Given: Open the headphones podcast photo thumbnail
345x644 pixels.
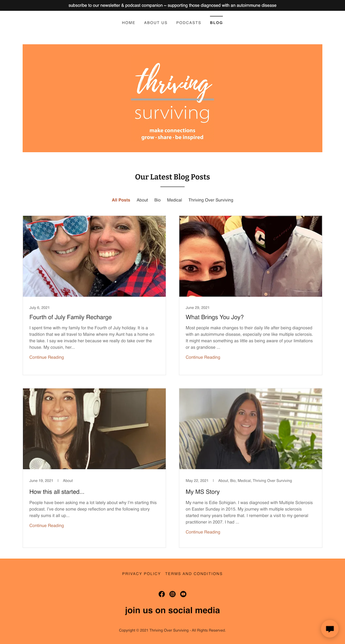Looking at the screenshot, I should click(94, 429).
